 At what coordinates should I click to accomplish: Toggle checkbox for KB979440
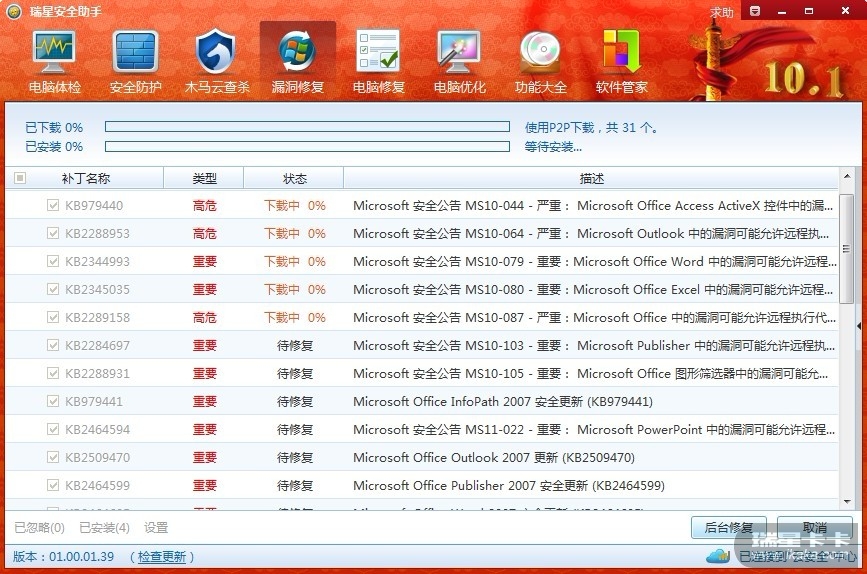click(x=53, y=205)
